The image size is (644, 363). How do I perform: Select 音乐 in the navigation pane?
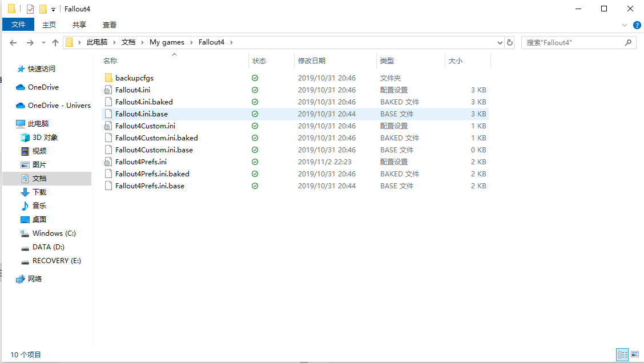pyautogui.click(x=39, y=205)
